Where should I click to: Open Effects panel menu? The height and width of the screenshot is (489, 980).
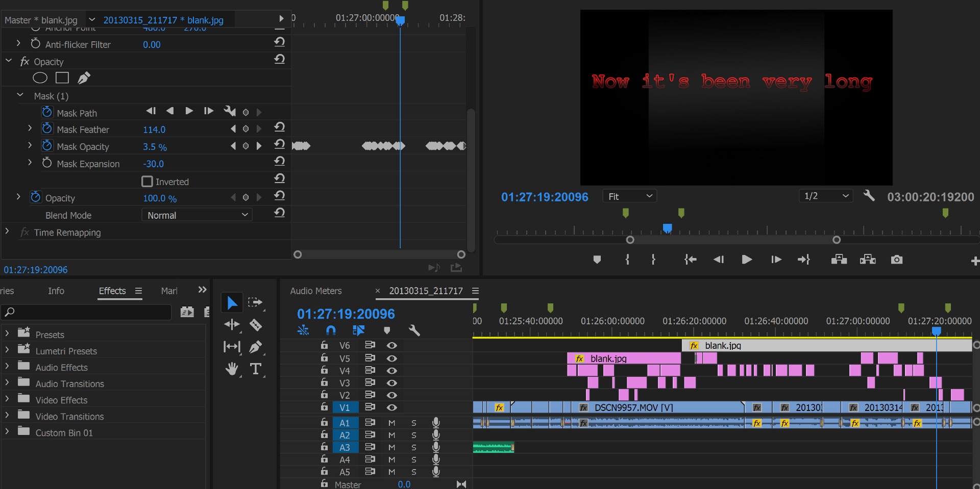click(138, 291)
